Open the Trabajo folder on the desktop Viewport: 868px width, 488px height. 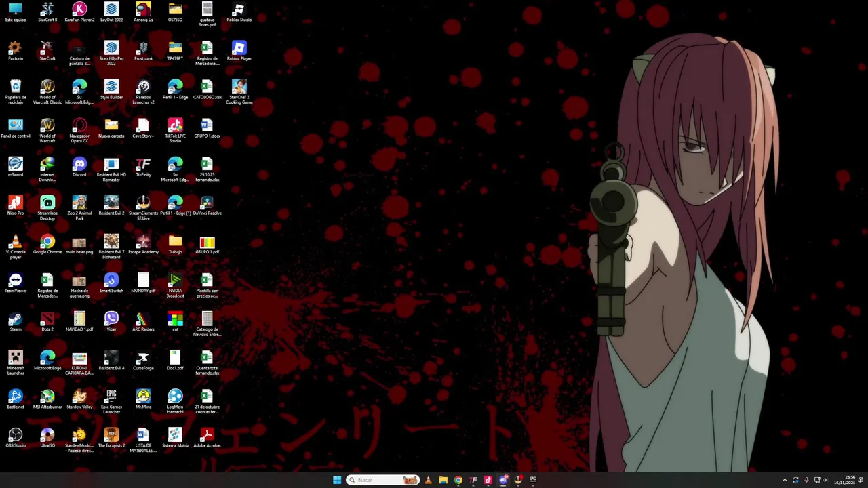click(x=175, y=244)
